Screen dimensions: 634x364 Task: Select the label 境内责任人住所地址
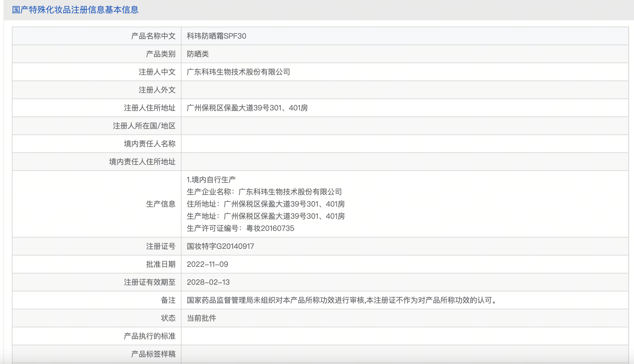click(x=142, y=162)
